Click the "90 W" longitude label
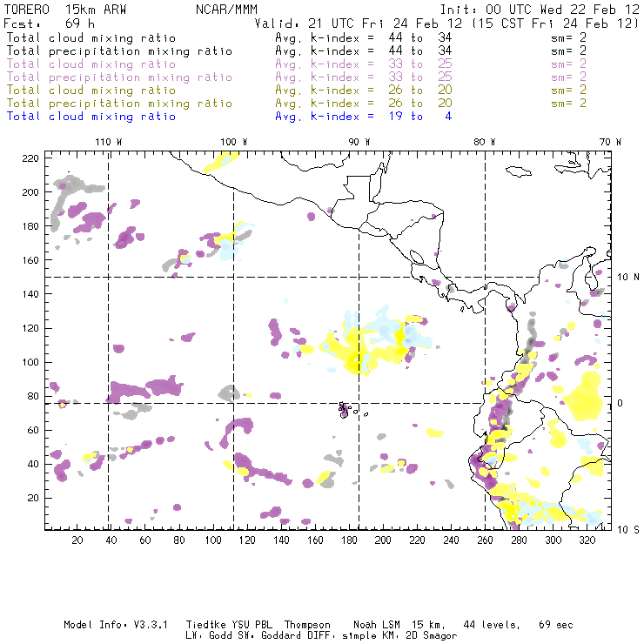The height and width of the screenshot is (644, 644). coord(359,142)
